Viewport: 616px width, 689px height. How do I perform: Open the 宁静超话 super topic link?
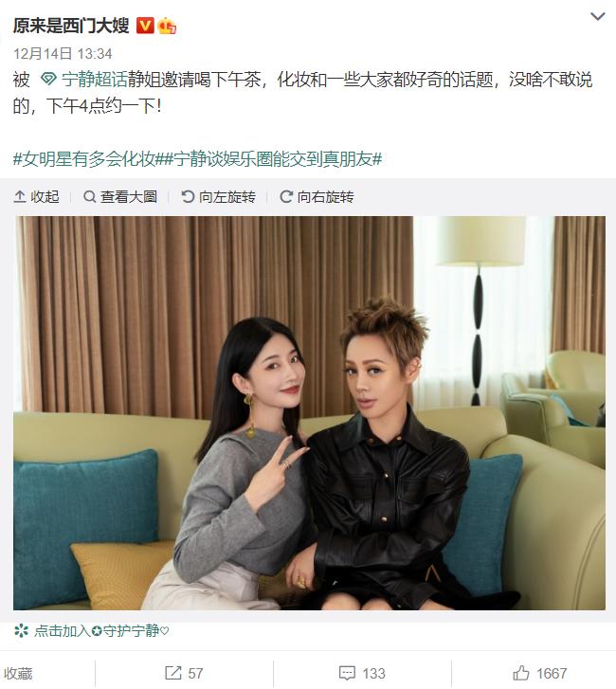95,80
